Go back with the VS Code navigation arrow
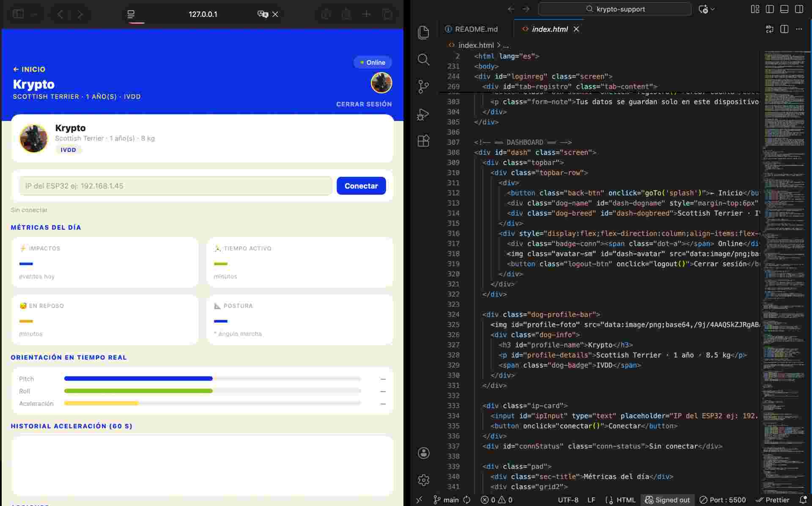Viewport: 812px width, 506px height. click(x=511, y=9)
